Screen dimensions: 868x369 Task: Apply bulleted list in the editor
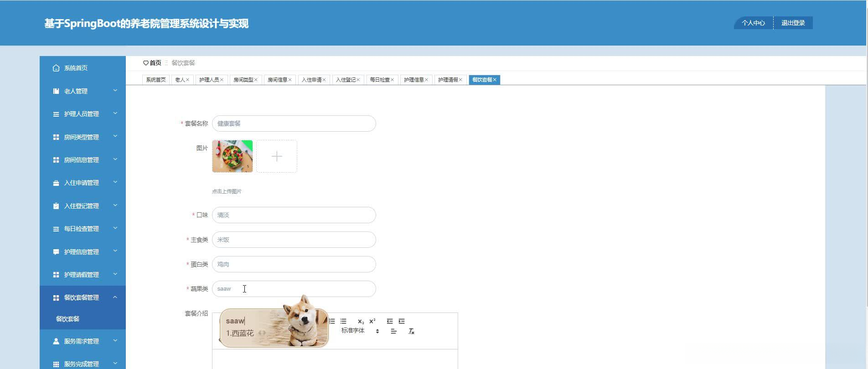[x=343, y=321]
